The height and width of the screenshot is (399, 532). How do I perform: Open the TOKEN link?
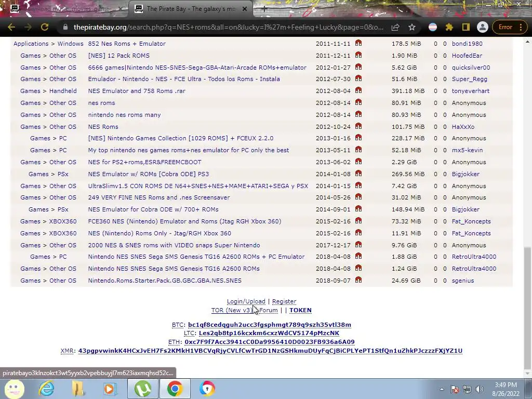300,310
